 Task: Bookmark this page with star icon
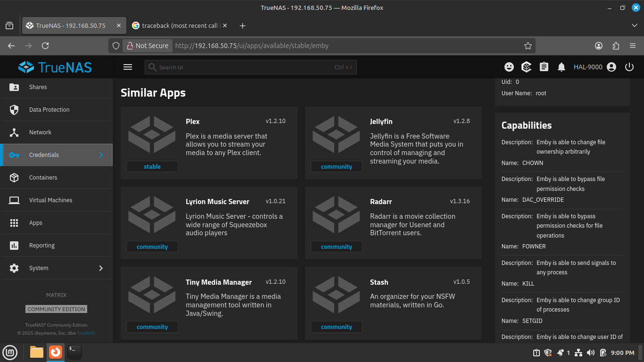coord(528,46)
